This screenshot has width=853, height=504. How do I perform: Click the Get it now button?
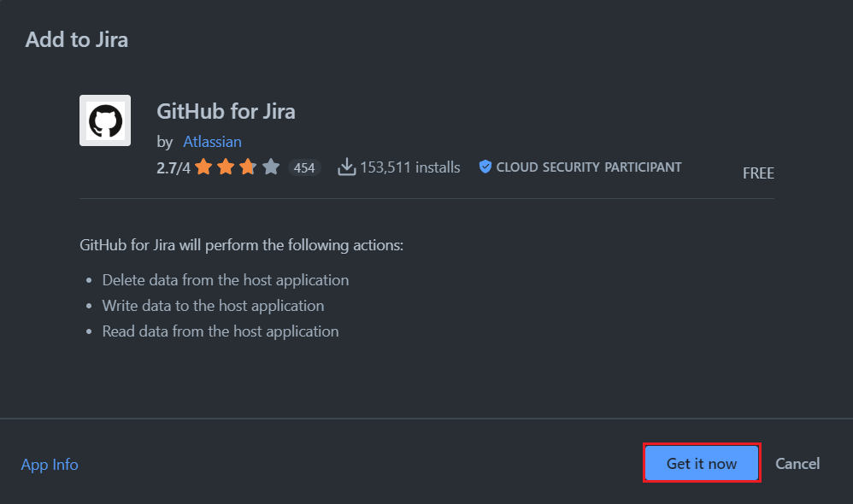(x=702, y=463)
